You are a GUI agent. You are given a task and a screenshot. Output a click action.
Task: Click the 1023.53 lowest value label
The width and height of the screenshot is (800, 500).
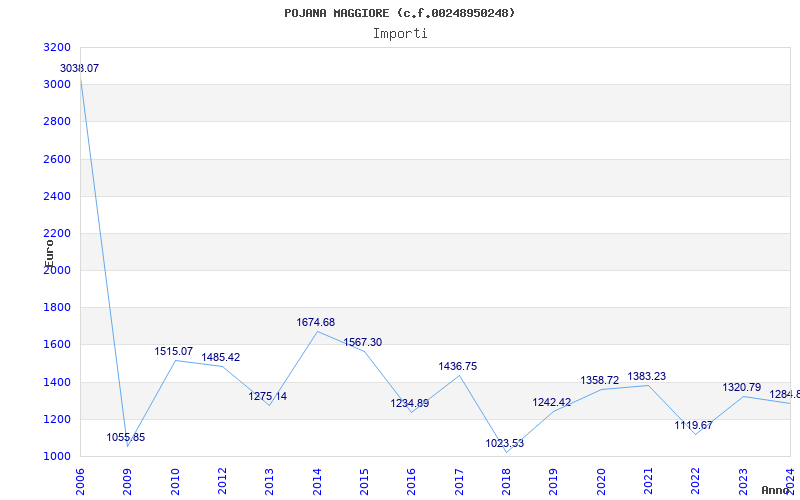click(505, 443)
